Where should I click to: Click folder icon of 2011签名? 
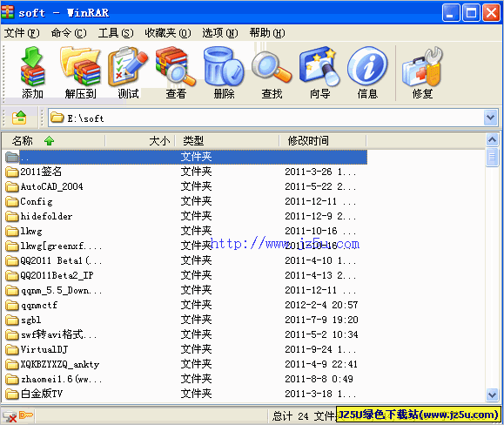coord(12,172)
